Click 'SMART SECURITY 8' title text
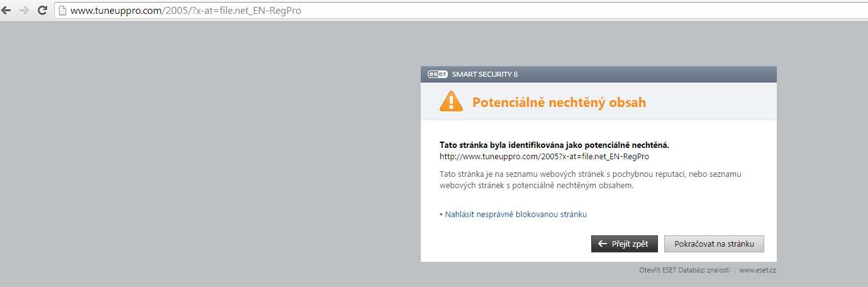Screen dimensions: 868x287 tap(485, 74)
